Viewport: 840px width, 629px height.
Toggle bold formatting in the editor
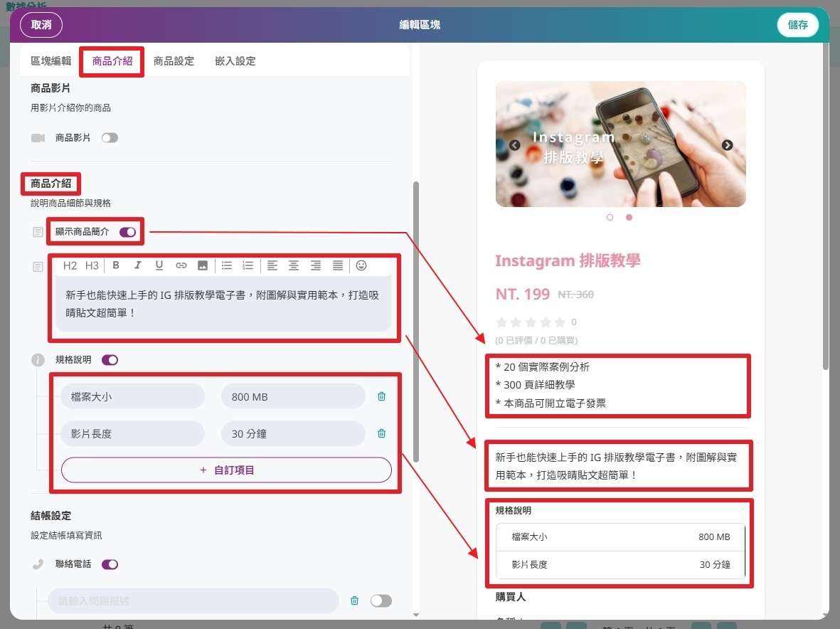coord(116,265)
